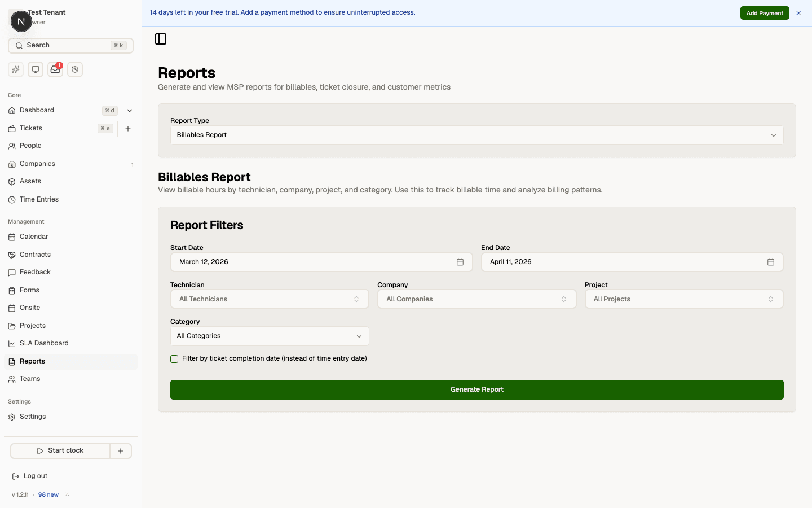This screenshot has width=812, height=508.
Task: Click the Add Payment button
Action: (765, 12)
